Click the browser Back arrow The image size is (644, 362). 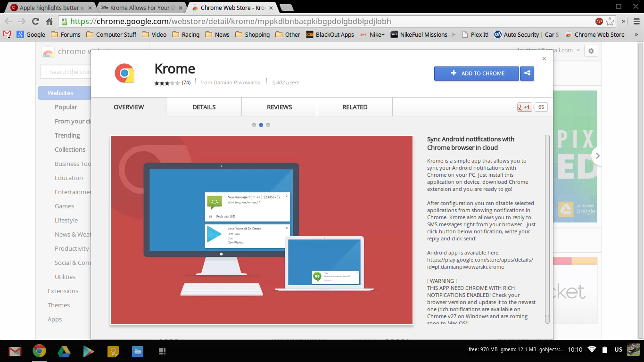[8, 21]
